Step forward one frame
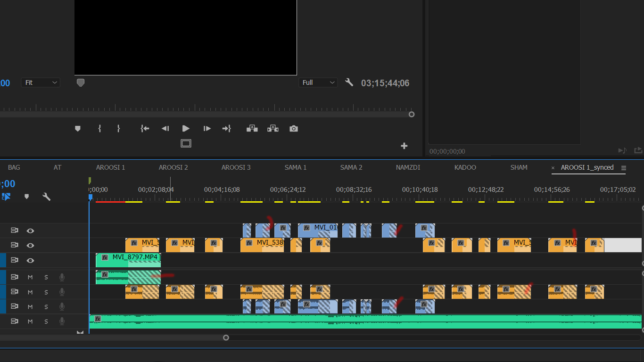 click(206, 129)
